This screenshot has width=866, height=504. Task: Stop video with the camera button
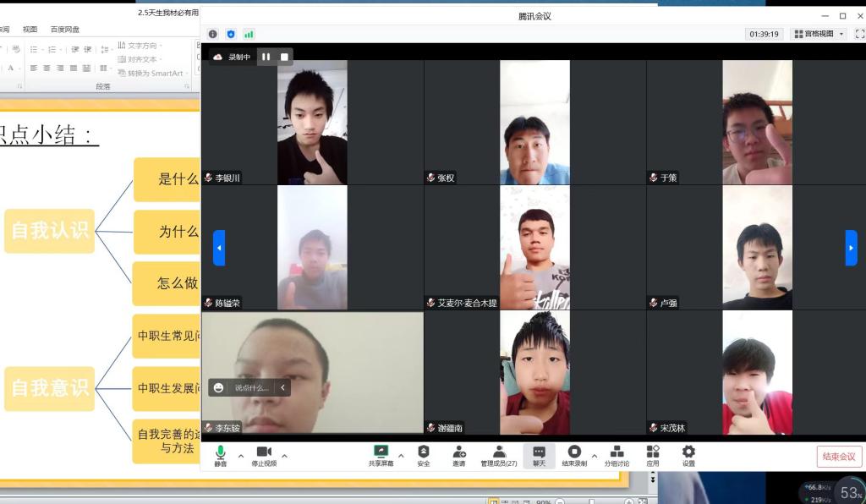264,454
